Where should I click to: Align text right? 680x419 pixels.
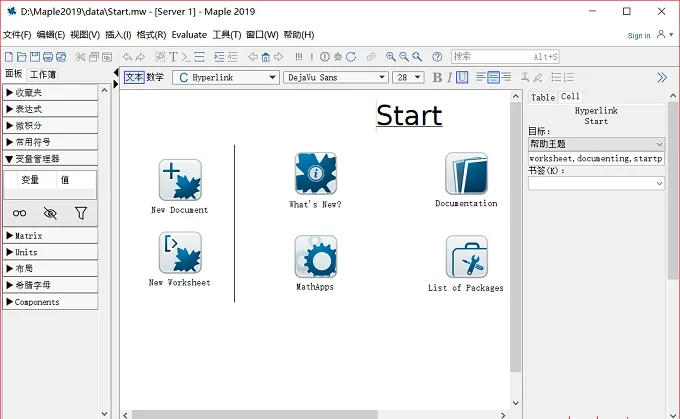coord(506,78)
